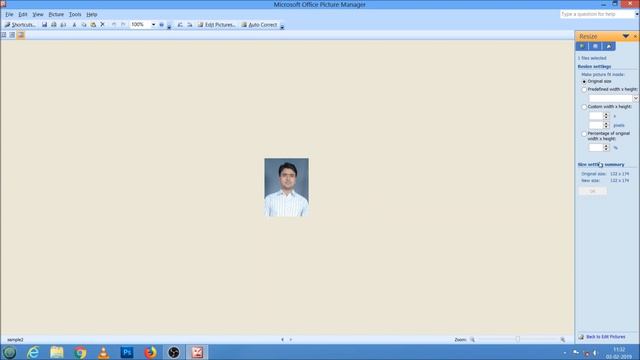
Task: Open Google Chrome from the taskbar
Action: pyautogui.click(x=80, y=352)
